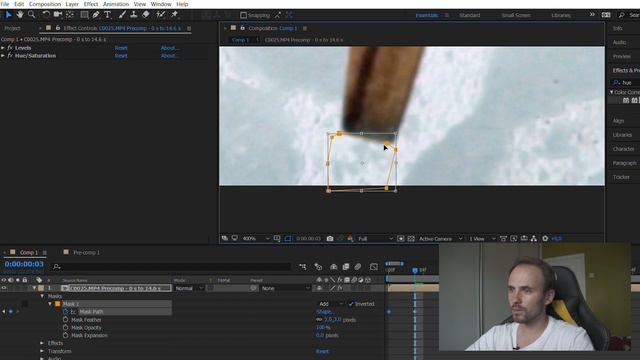Select the Rotation tool
Screen dimensions: 640x360
point(46,15)
